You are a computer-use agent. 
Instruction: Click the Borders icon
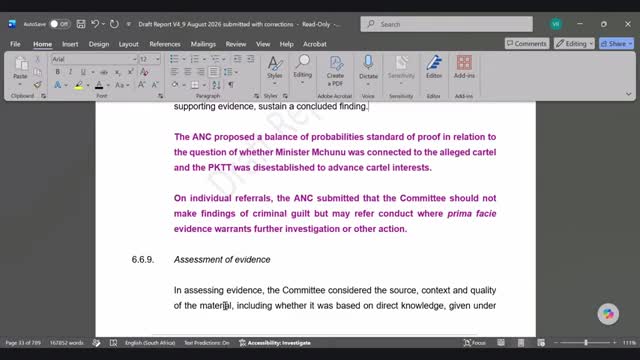click(195, 85)
